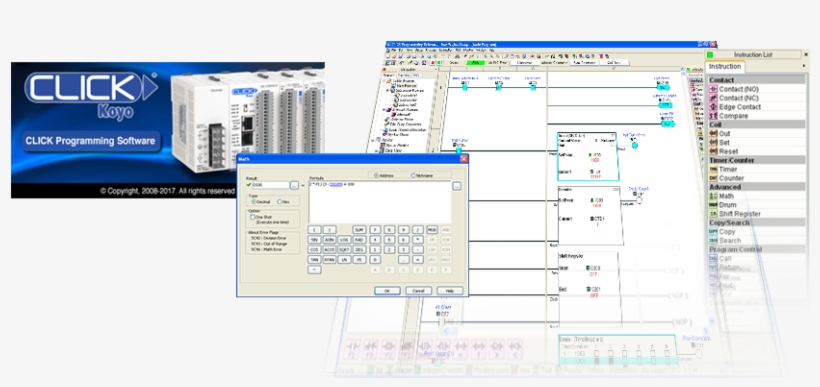Image resolution: width=820 pixels, height=387 pixels.
Task: Select Contact (NO) instruction icon
Action: (x=713, y=89)
